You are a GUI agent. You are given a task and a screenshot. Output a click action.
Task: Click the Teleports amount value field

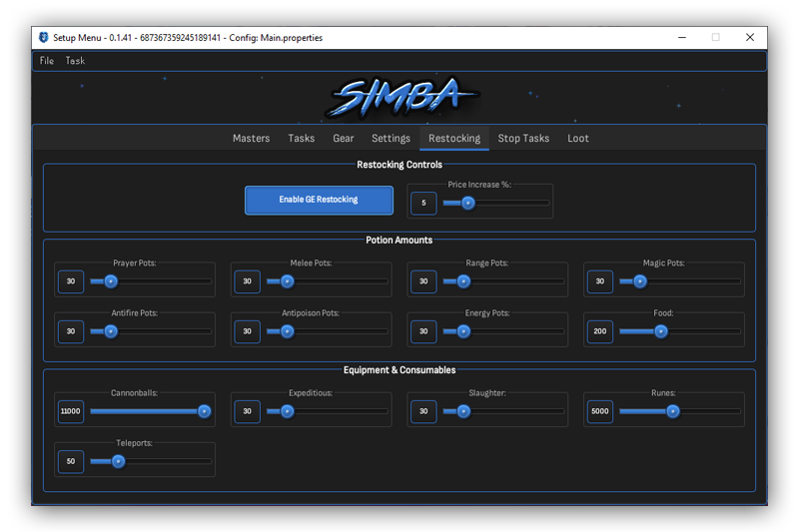tap(71, 461)
